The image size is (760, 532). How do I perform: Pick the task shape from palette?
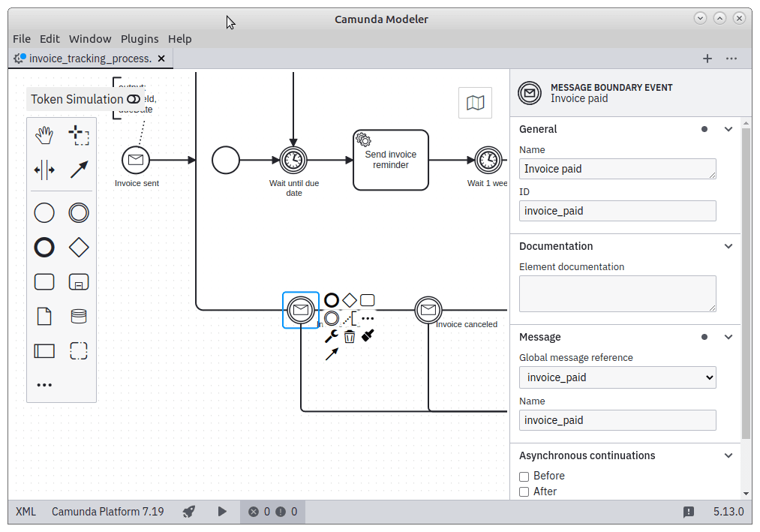(x=44, y=282)
